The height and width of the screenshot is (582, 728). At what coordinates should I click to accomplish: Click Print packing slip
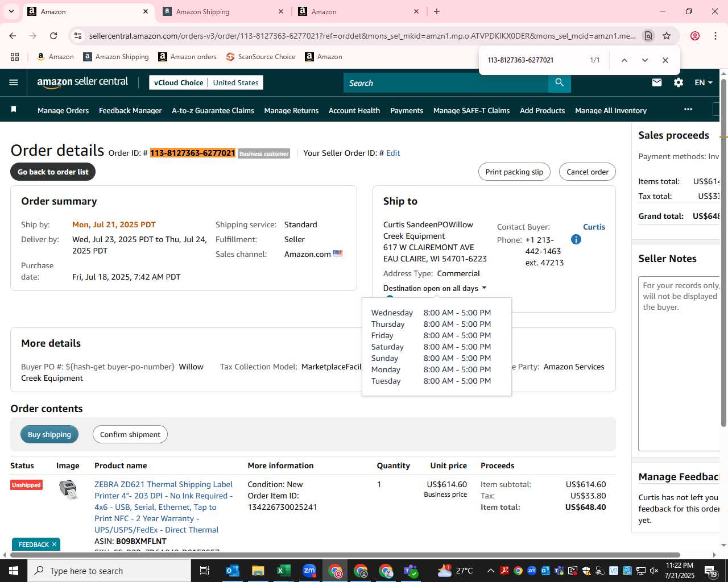514,172
